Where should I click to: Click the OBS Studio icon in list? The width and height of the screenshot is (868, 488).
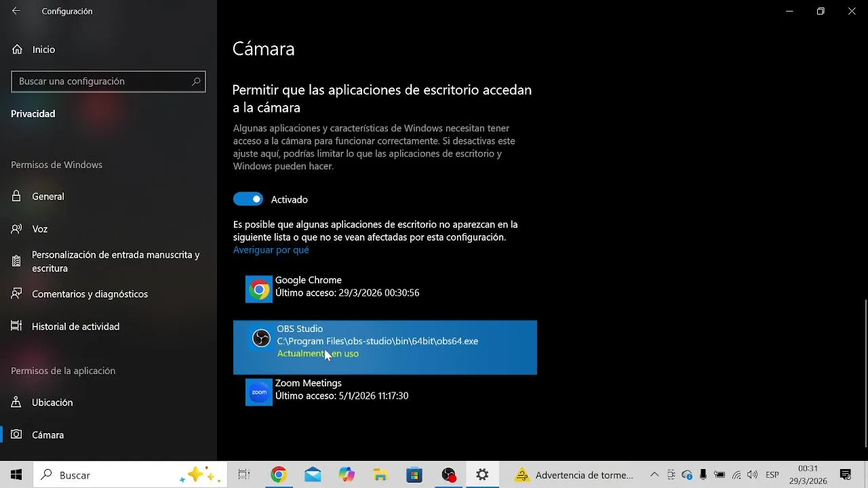click(x=261, y=338)
